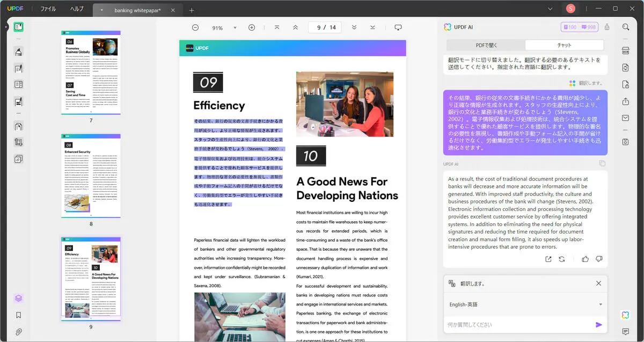This screenshot has height=342, width=644.
Task: Open the page form tool in sidebar
Action: click(19, 84)
